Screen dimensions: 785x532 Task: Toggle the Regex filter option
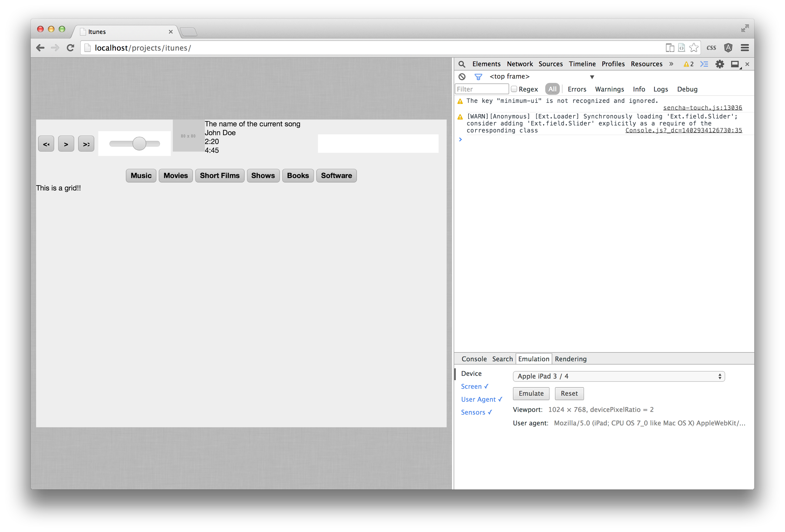coord(513,89)
